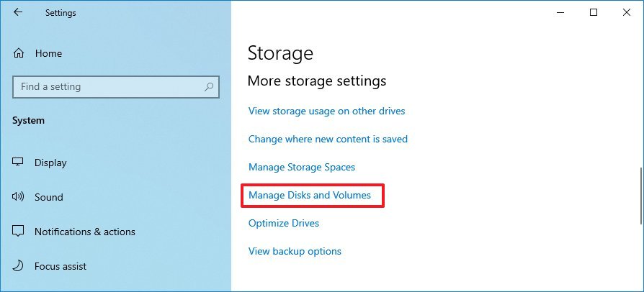This screenshot has width=644, height=292.
Task: Open View storage usage on other drives
Action: pyautogui.click(x=326, y=111)
